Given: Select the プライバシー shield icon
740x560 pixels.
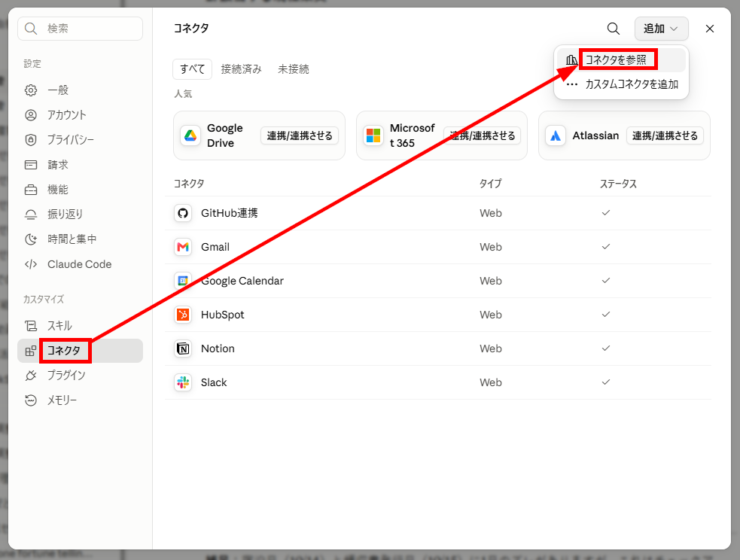Looking at the screenshot, I should [x=31, y=140].
